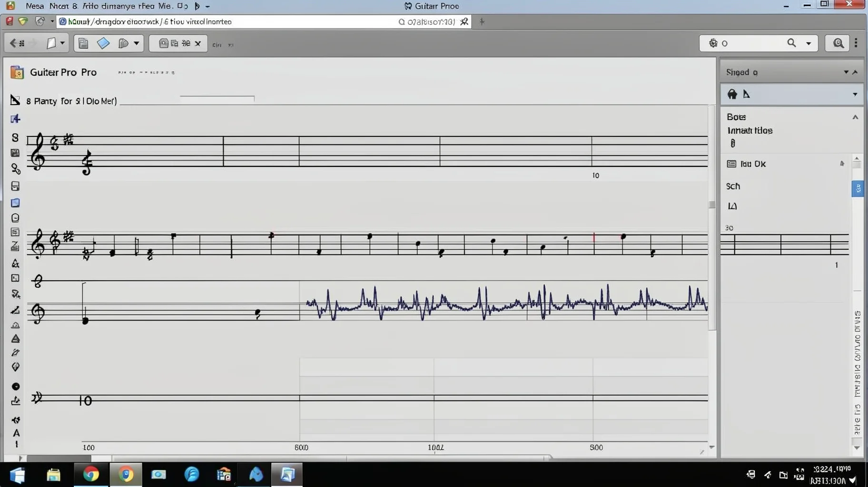Click the reload circular arrow icon
The height and width of the screenshot is (487, 868).
40,21
